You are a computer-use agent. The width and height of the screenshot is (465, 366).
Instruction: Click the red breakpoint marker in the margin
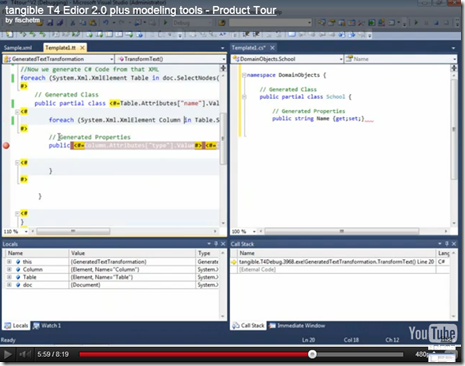[6, 146]
